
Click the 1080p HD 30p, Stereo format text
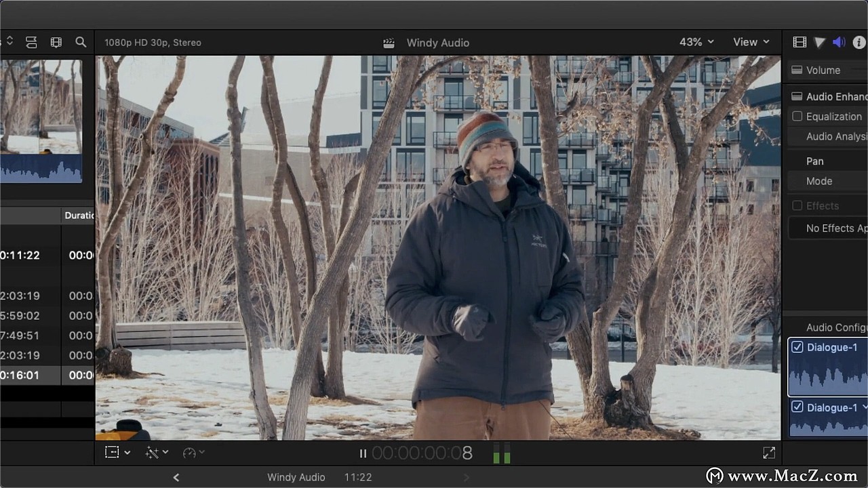pyautogui.click(x=153, y=43)
